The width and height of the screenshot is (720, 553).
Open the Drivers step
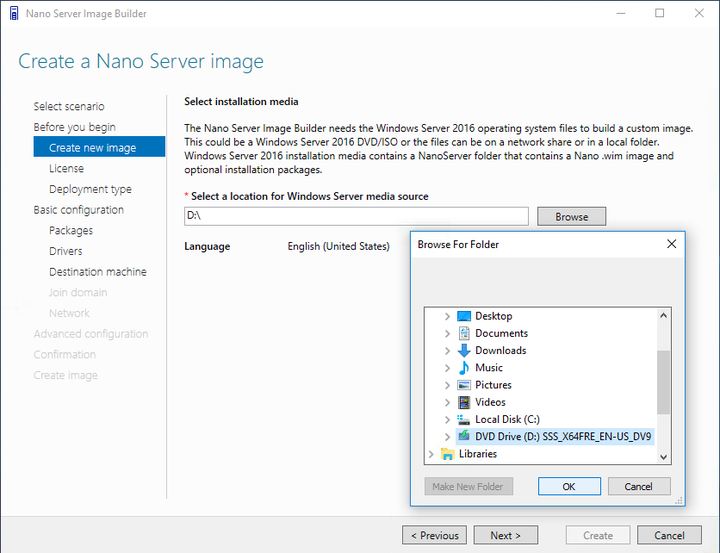[x=66, y=251]
